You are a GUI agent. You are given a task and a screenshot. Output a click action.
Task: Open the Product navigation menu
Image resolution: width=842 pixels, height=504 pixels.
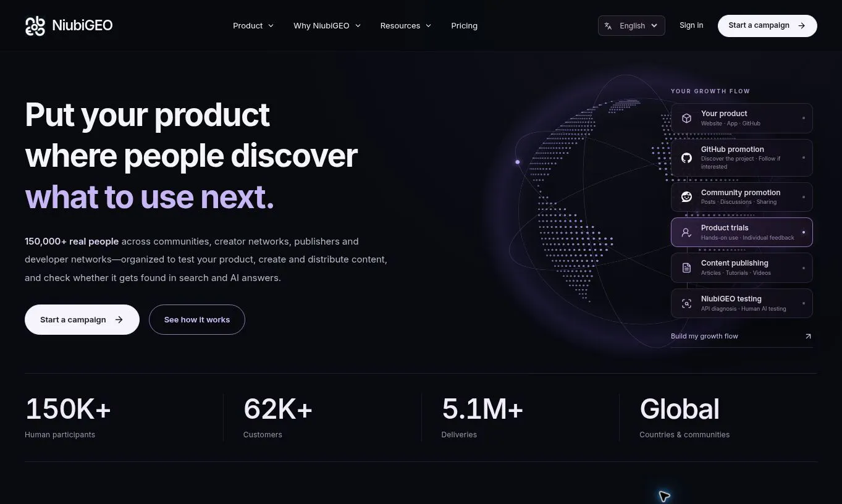[253, 26]
